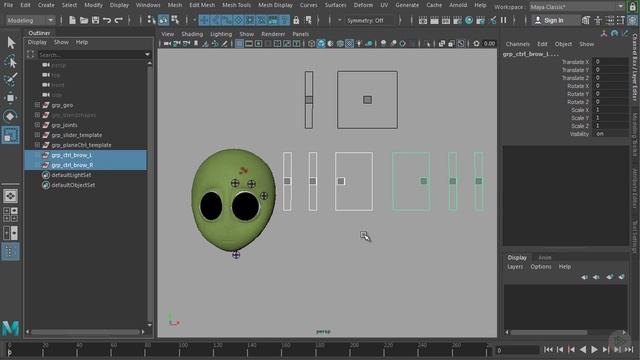Select four-view layout quick button

(x=11, y=214)
